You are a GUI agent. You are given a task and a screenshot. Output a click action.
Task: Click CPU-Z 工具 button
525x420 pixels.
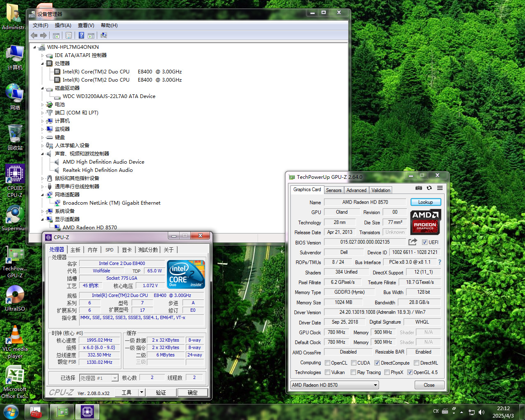126,393
